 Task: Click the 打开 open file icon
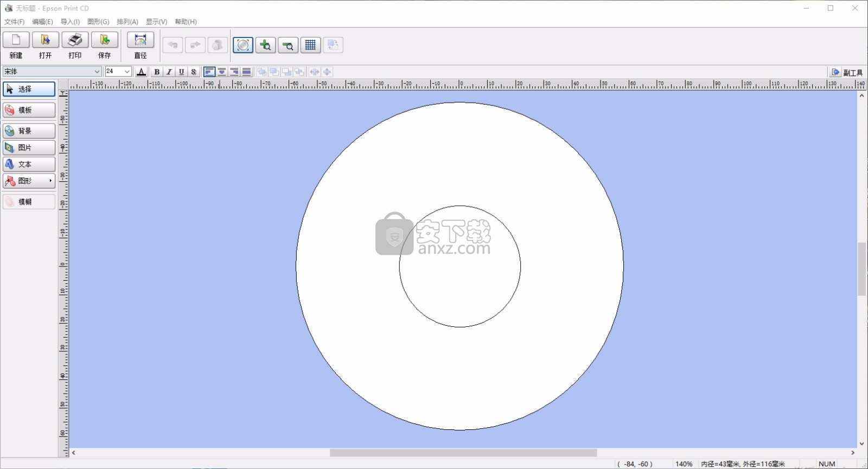(x=46, y=40)
